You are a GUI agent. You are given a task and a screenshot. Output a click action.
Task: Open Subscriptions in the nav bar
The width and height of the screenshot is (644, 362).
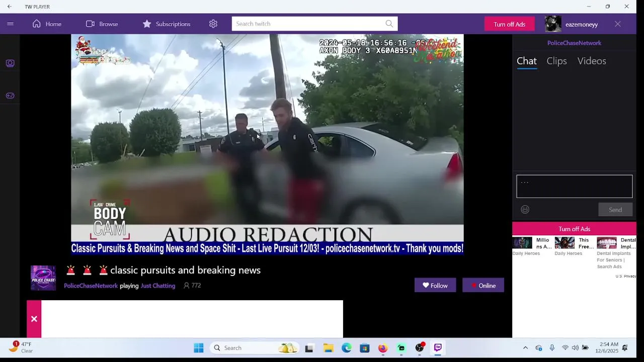point(166,24)
